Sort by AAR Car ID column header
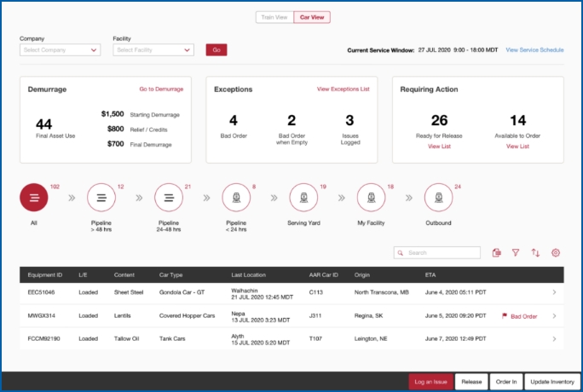This screenshot has height=392, width=583. [324, 275]
